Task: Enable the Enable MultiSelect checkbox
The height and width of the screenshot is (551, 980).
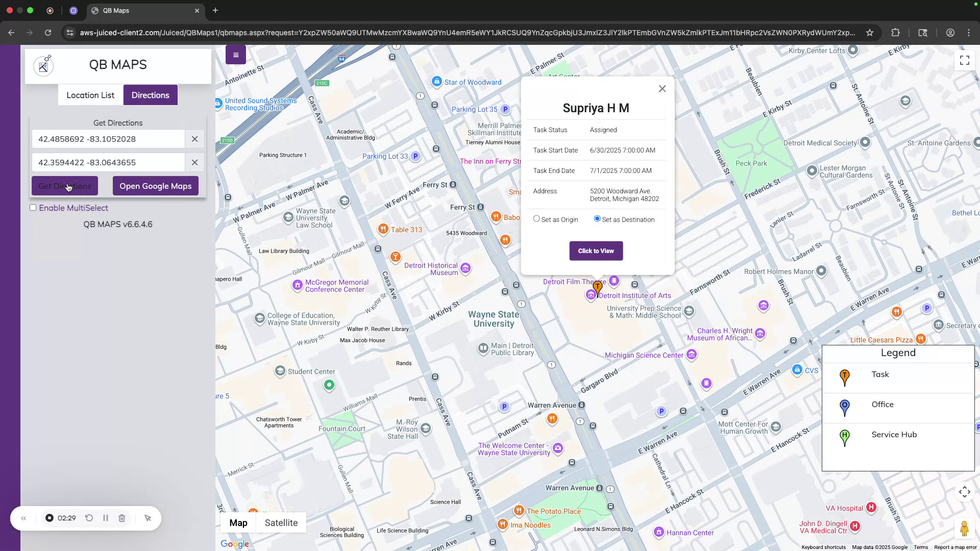Action: 33,208
